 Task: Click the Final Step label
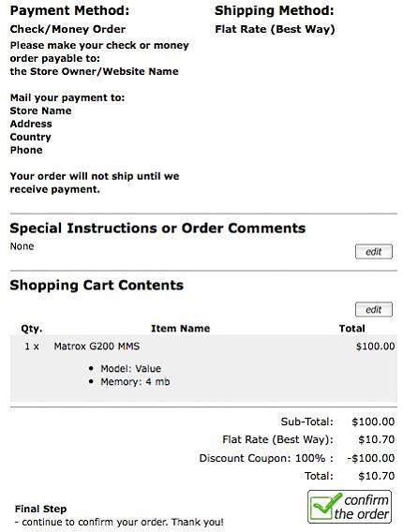(x=40, y=509)
